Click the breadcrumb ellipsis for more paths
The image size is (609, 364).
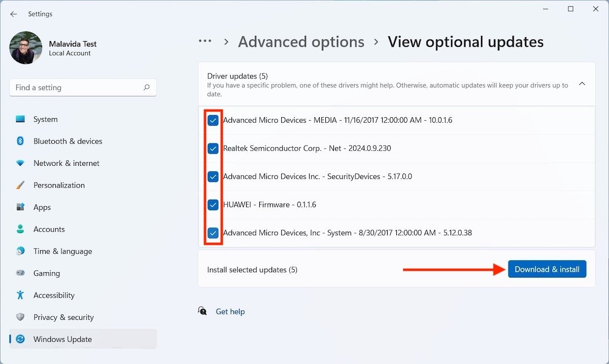(x=205, y=42)
